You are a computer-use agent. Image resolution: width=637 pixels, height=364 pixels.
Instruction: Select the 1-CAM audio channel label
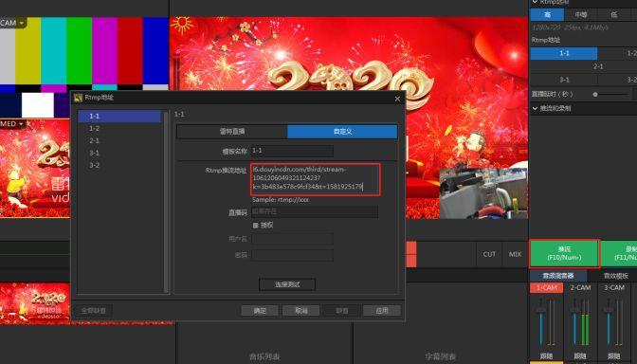point(546,287)
